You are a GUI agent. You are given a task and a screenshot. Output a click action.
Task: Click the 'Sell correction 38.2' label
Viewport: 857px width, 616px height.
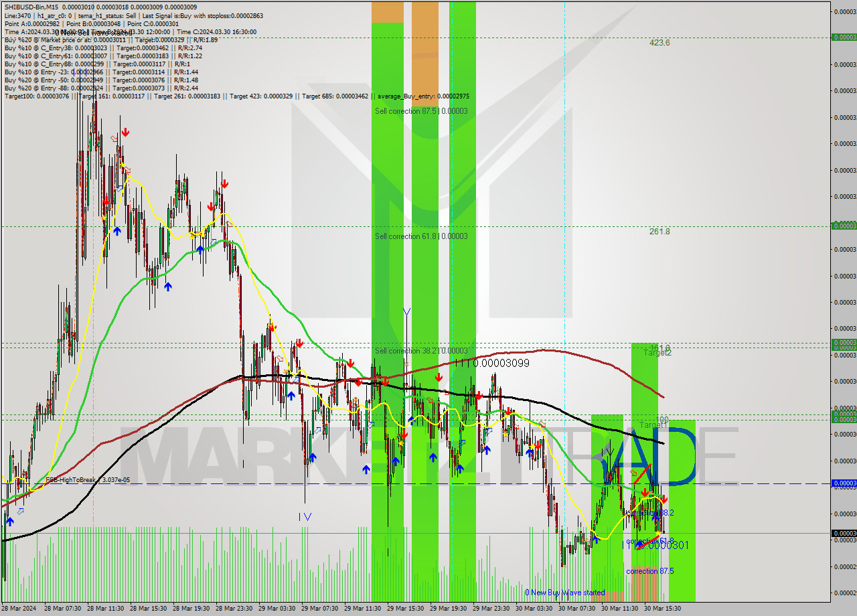(x=421, y=351)
